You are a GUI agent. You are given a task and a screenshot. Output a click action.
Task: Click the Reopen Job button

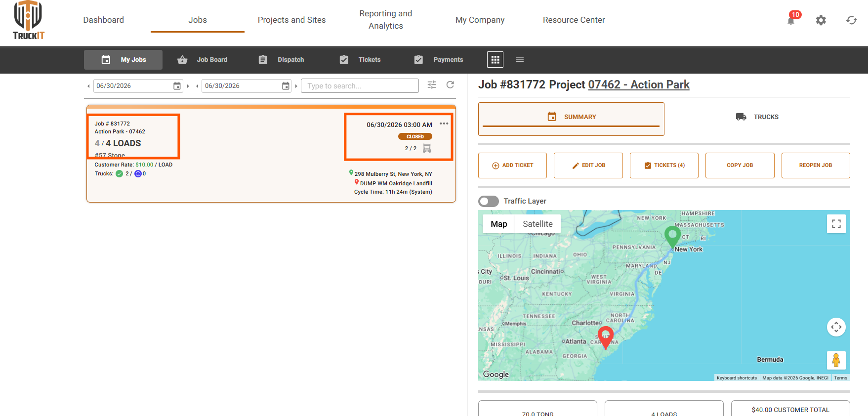pyautogui.click(x=816, y=166)
